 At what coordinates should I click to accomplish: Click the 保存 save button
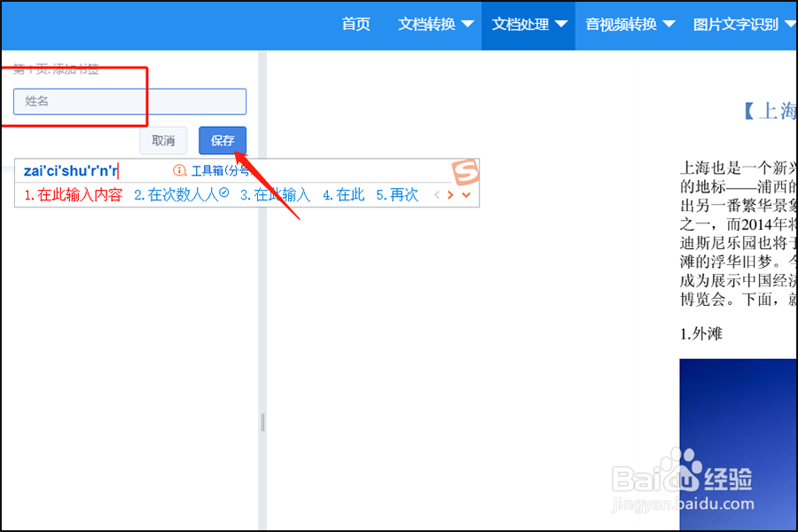pos(222,140)
